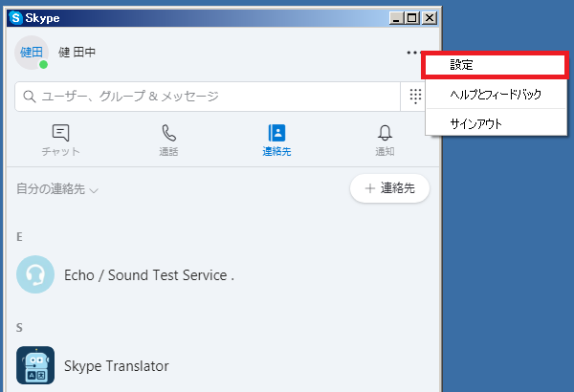Click the Skype Translator robot avatar
The image size is (574, 392).
point(35,365)
